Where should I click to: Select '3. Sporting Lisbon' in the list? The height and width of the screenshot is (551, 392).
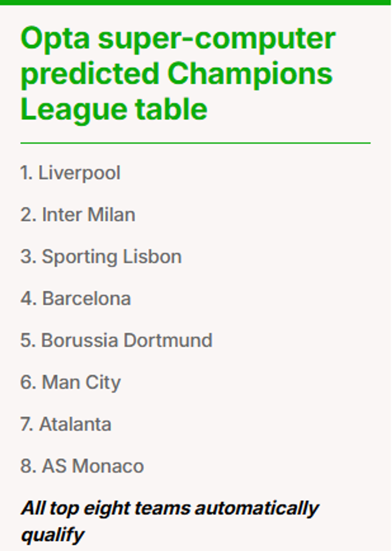[x=101, y=257]
